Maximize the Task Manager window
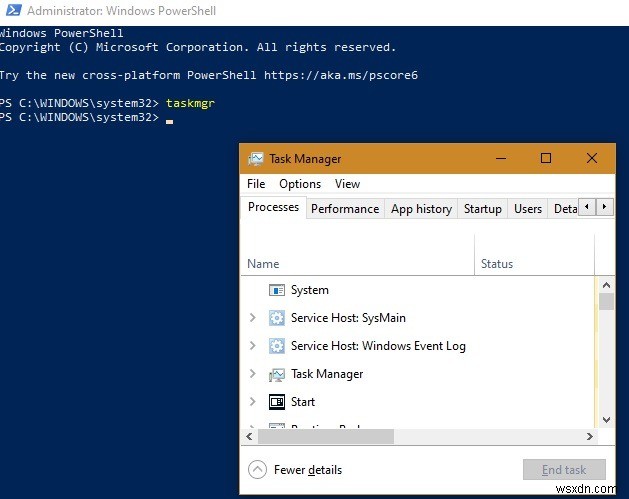Image resolution: width=629 pixels, height=499 pixels. (546, 158)
